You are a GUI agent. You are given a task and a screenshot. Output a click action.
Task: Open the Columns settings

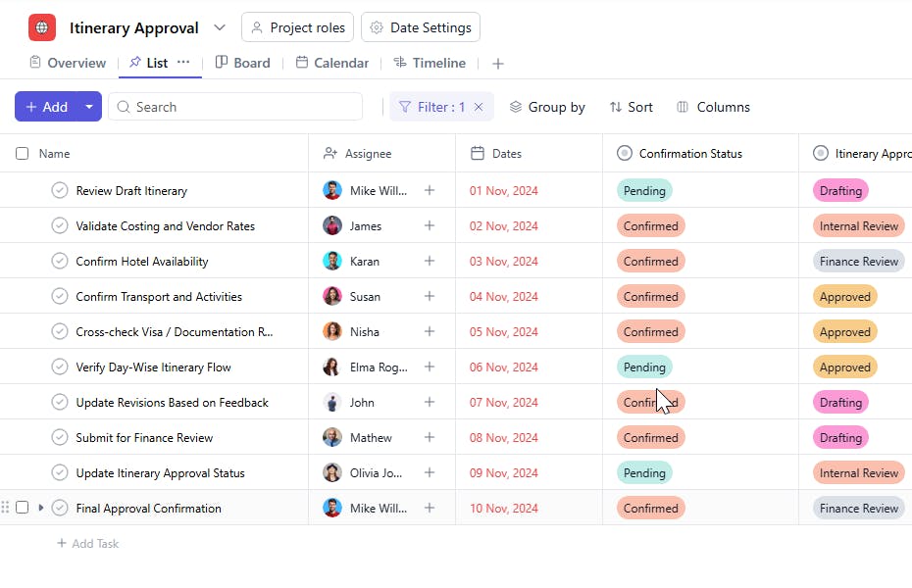coord(713,107)
